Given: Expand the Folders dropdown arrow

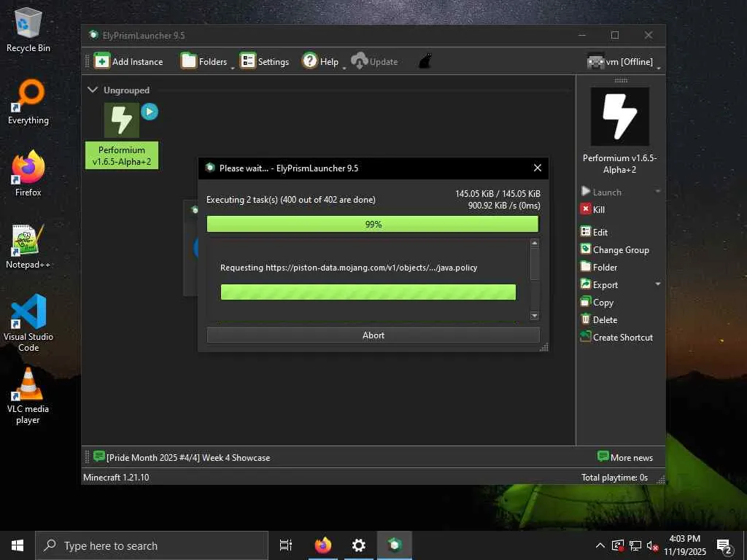Looking at the screenshot, I should (x=233, y=69).
